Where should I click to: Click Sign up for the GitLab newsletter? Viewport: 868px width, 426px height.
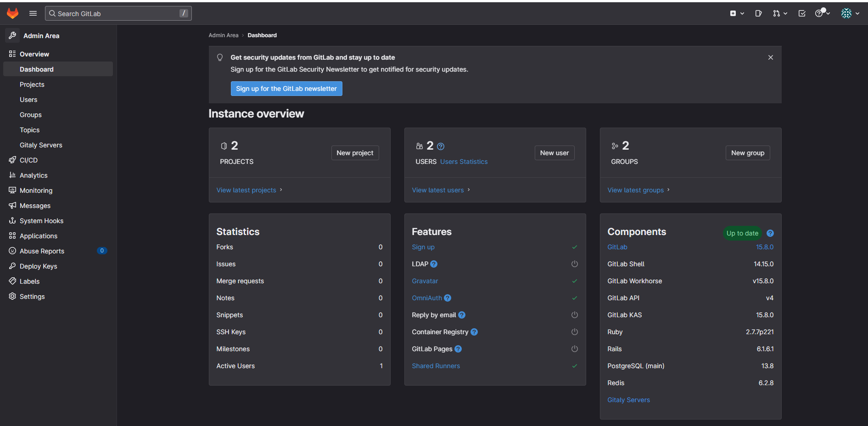point(286,89)
